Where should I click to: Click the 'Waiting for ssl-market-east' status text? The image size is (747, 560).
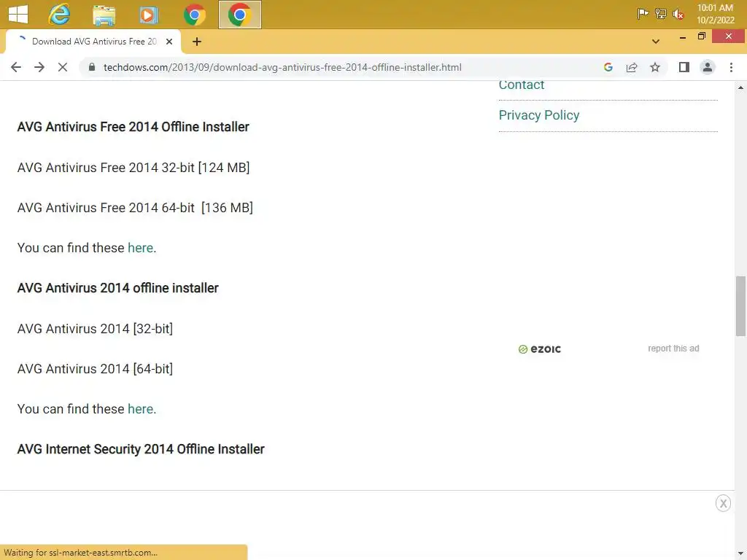[80, 553]
